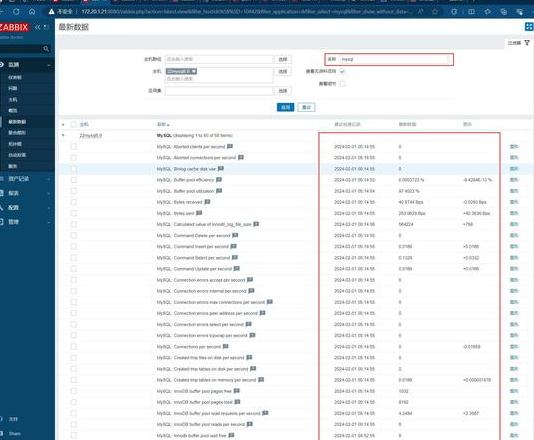This screenshot has width=534, height=440.
Task: Click the 应用集 input field
Action: coord(219,91)
